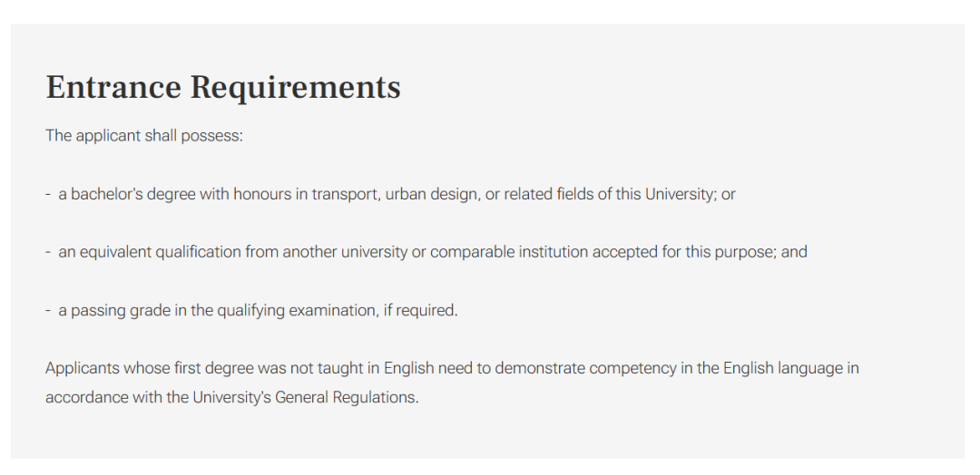Screen dimensions: 980x475
Task: Click the dash before 'a passing grade'
Action: (x=47, y=311)
